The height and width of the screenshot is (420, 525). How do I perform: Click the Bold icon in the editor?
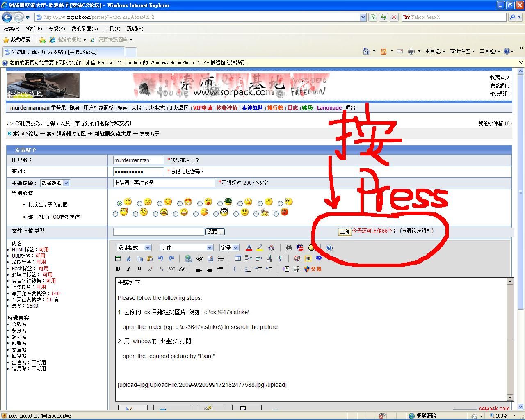coord(118,269)
